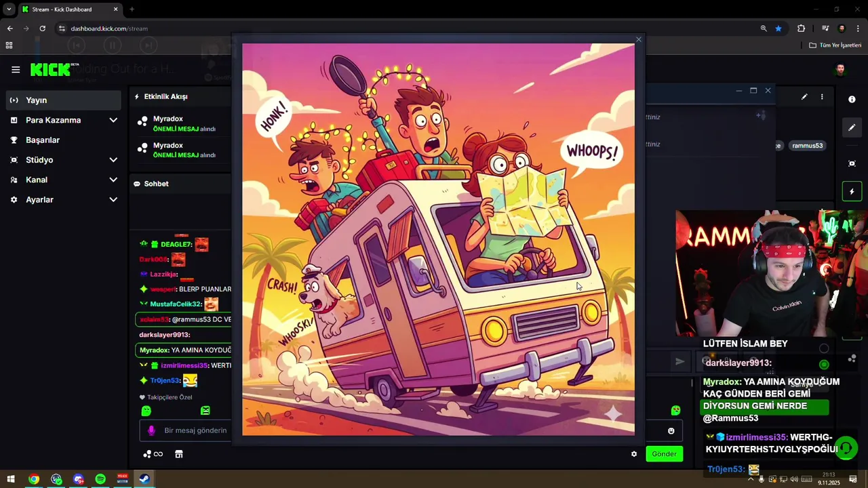The width and height of the screenshot is (868, 488).
Task: Expand the Ayarlar menu chevron
Action: pos(113,200)
